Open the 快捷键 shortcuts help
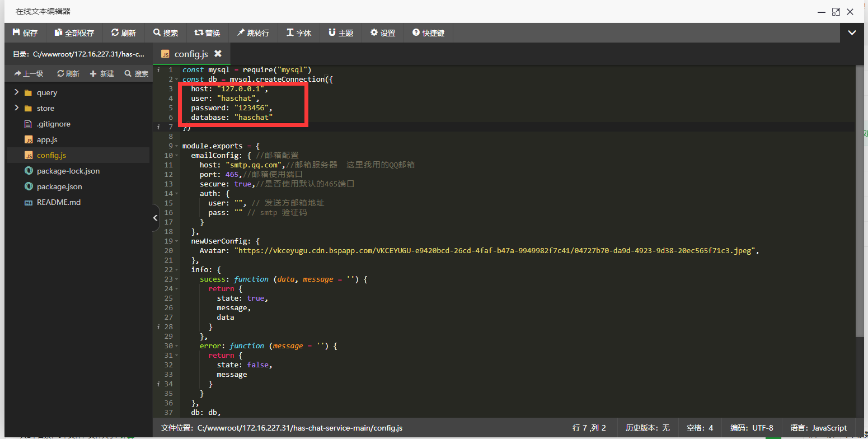The image size is (868, 439). click(x=429, y=33)
